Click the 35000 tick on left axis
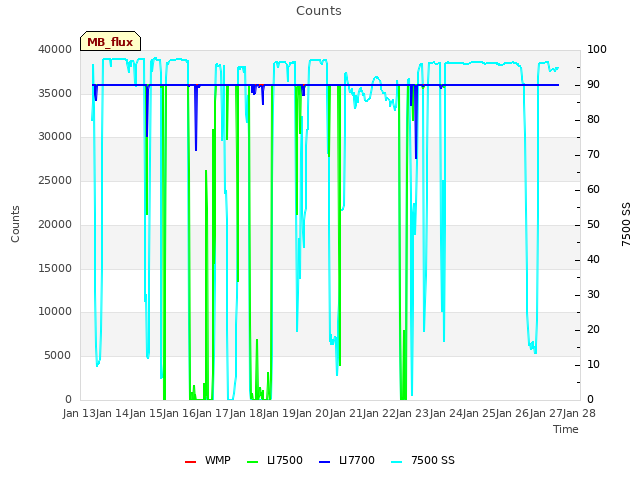This screenshot has width=640, height=480. pos(55,93)
